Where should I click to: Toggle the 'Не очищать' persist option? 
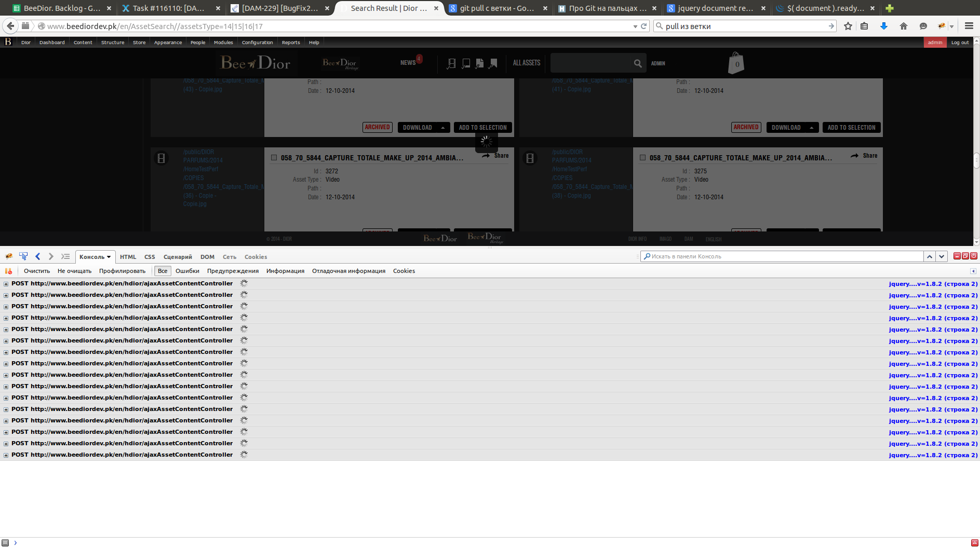coord(74,271)
